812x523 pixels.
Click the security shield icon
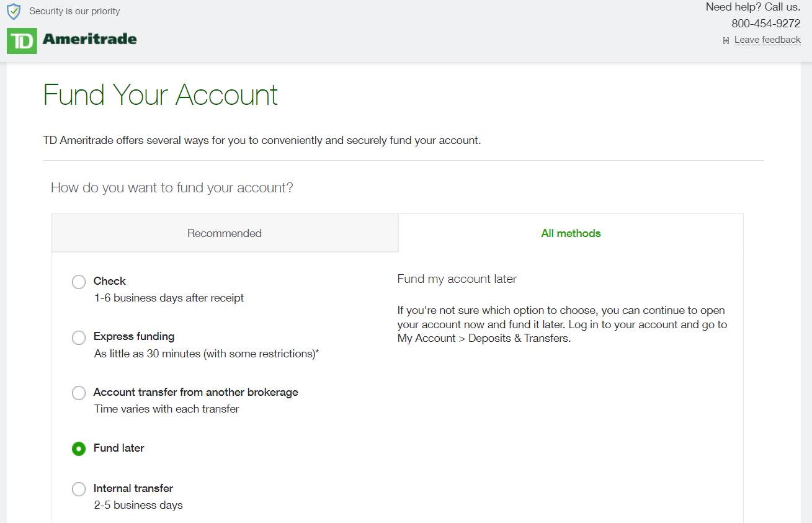click(14, 11)
